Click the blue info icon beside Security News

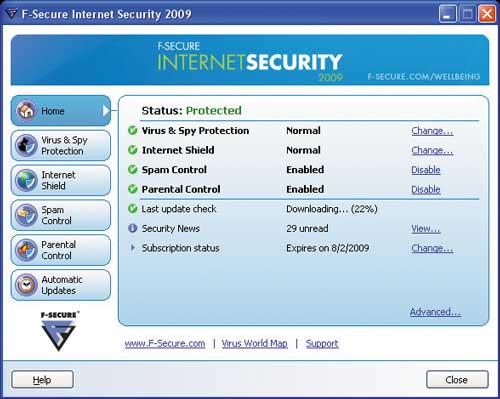pos(133,228)
